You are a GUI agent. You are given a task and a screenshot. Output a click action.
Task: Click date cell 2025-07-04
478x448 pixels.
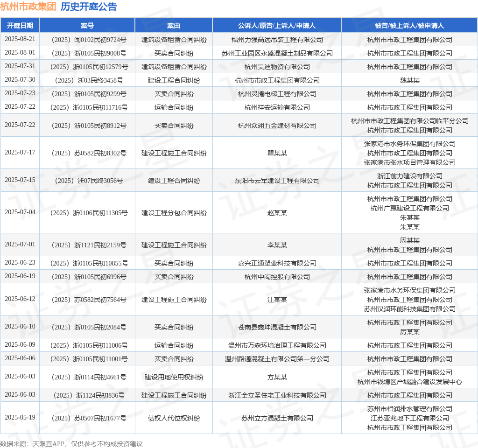(20, 212)
